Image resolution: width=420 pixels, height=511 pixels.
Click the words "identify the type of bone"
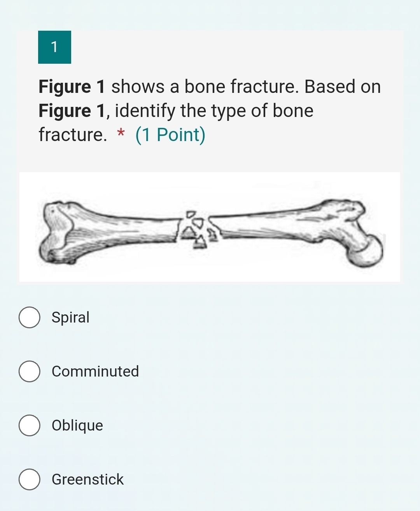tap(214, 111)
